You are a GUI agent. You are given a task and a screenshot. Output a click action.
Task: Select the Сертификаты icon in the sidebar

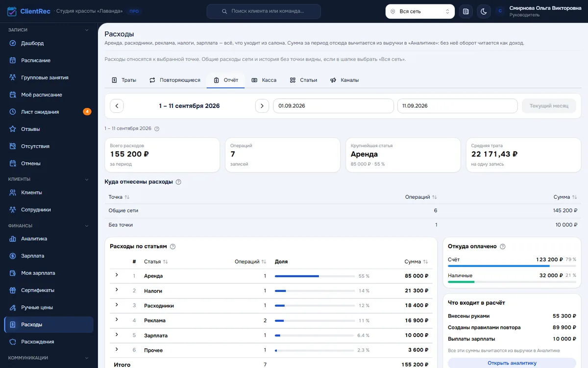[x=13, y=290]
